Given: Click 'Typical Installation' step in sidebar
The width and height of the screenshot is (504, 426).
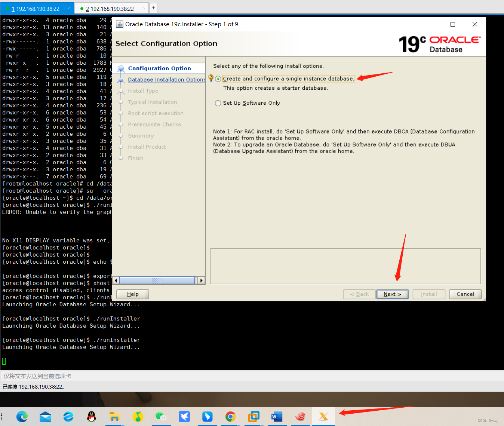Looking at the screenshot, I should (x=153, y=102).
